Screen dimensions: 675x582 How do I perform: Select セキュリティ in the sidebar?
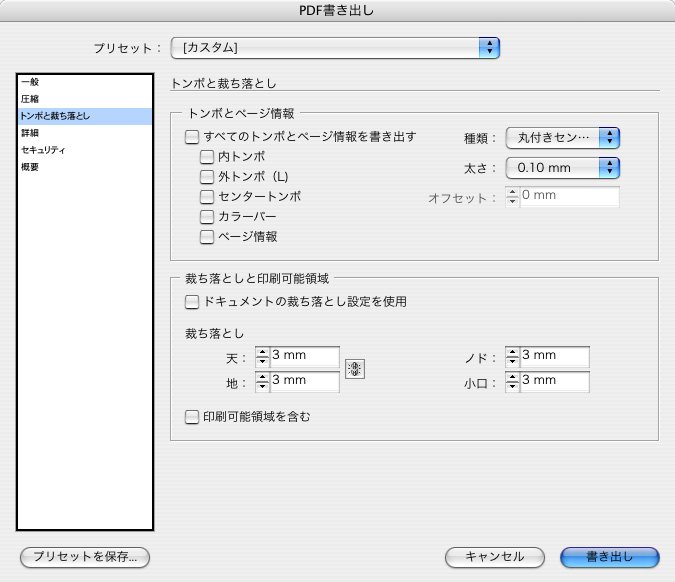[x=85, y=150]
